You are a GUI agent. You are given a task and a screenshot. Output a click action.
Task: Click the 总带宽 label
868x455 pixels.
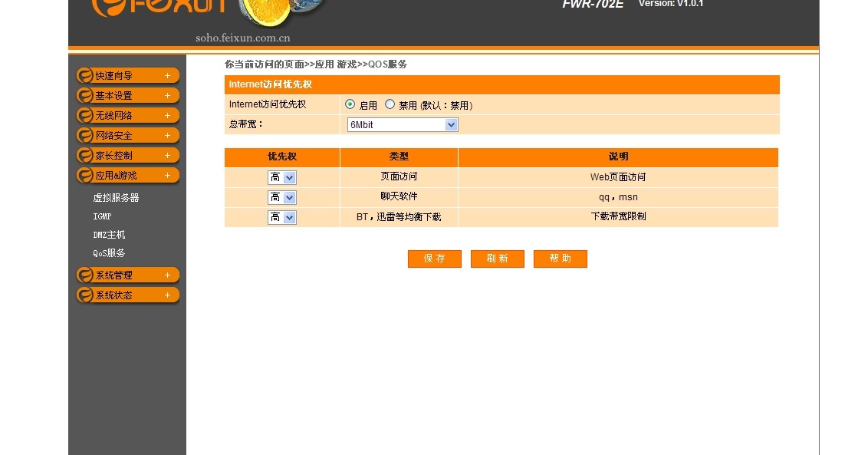pyautogui.click(x=246, y=124)
